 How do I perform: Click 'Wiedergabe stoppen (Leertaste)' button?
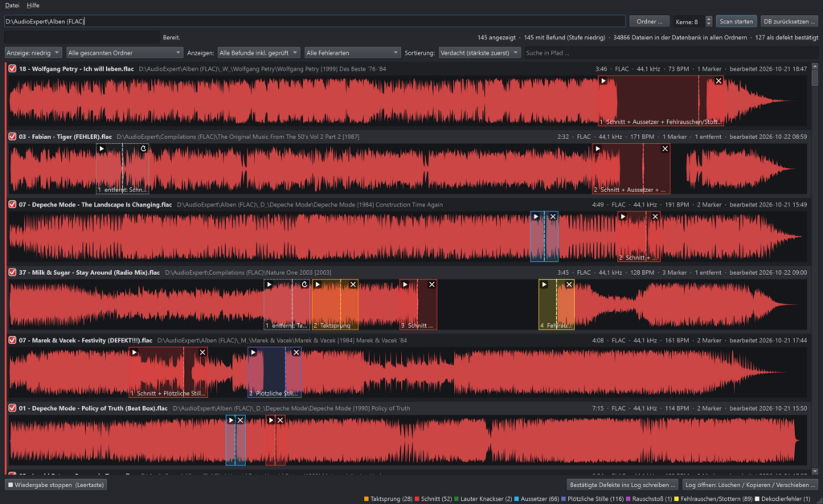(x=55, y=485)
